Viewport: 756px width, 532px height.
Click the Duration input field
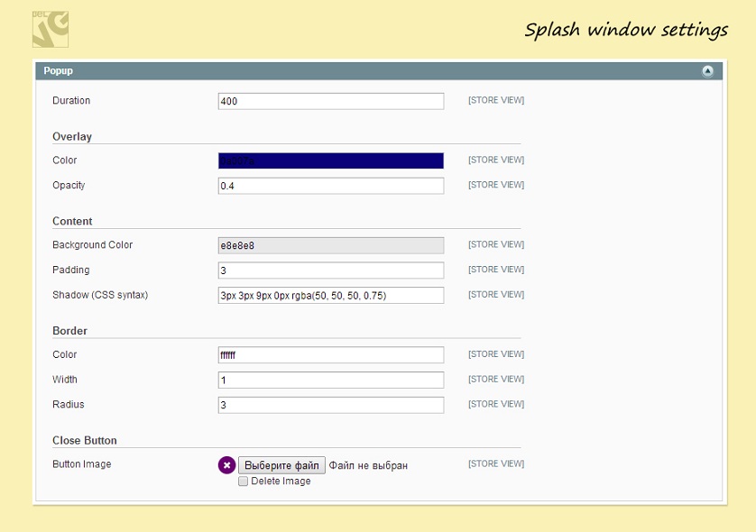(331, 102)
